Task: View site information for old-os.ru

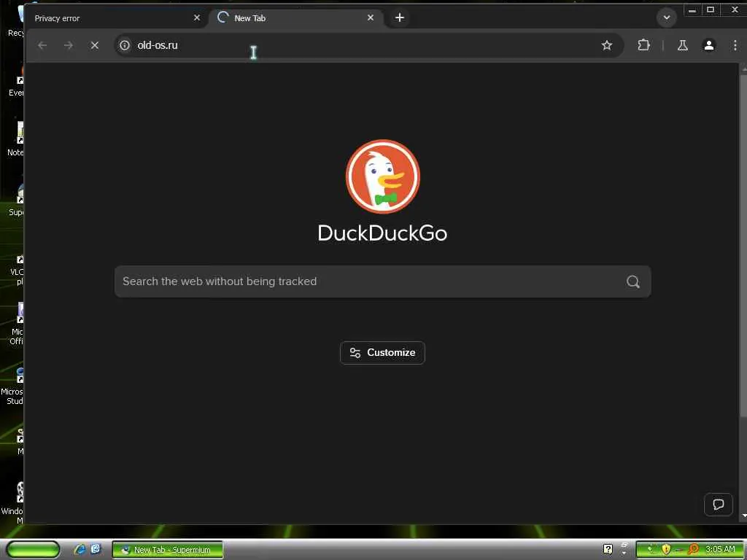Action: pos(125,45)
